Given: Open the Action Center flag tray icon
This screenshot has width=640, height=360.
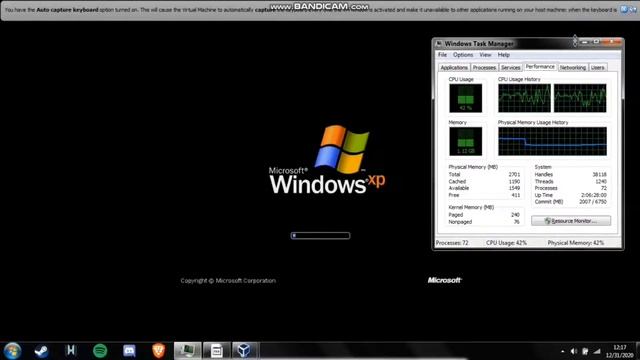Looking at the screenshot, I should click(x=585, y=351).
